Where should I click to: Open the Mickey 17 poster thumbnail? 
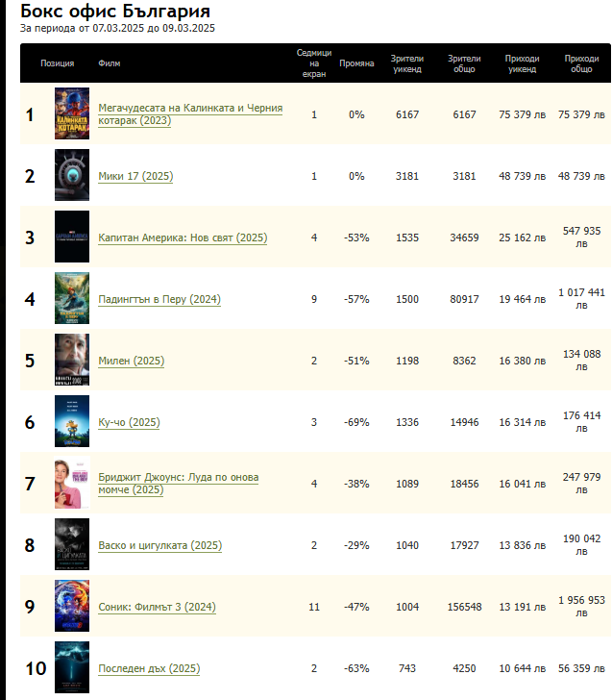point(72,176)
